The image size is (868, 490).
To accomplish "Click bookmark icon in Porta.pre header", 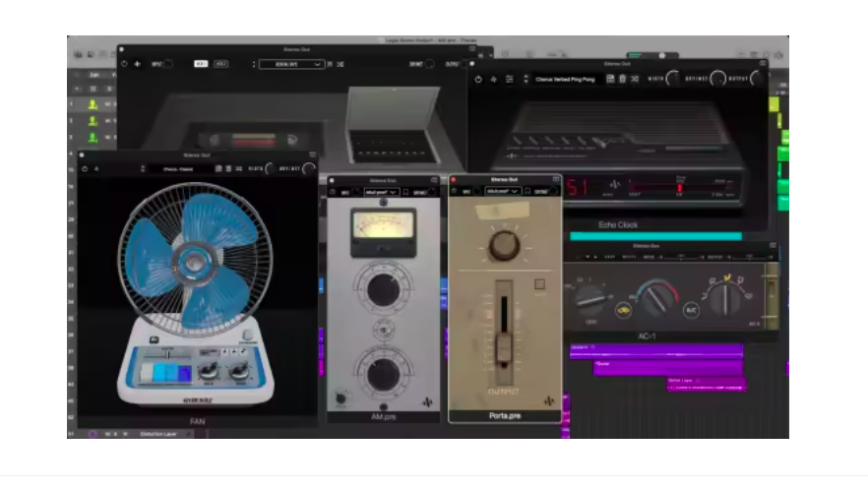I will 527,191.
